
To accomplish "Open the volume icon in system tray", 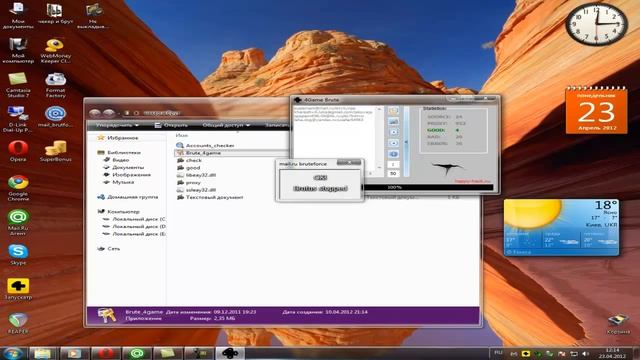I will tap(586, 353).
